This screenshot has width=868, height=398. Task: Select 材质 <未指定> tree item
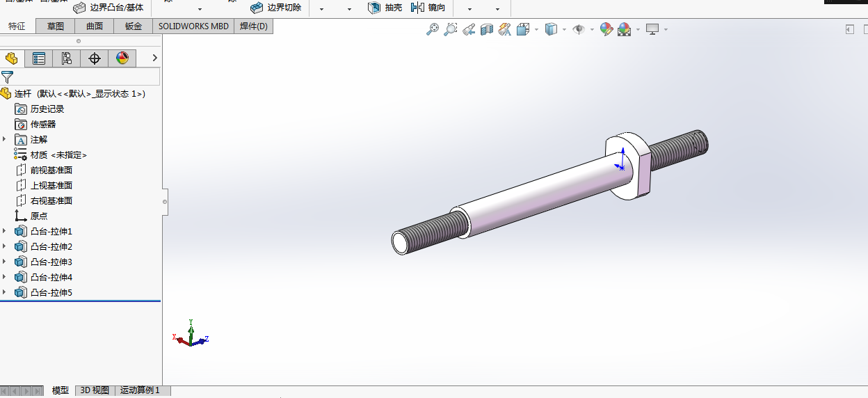(51, 154)
